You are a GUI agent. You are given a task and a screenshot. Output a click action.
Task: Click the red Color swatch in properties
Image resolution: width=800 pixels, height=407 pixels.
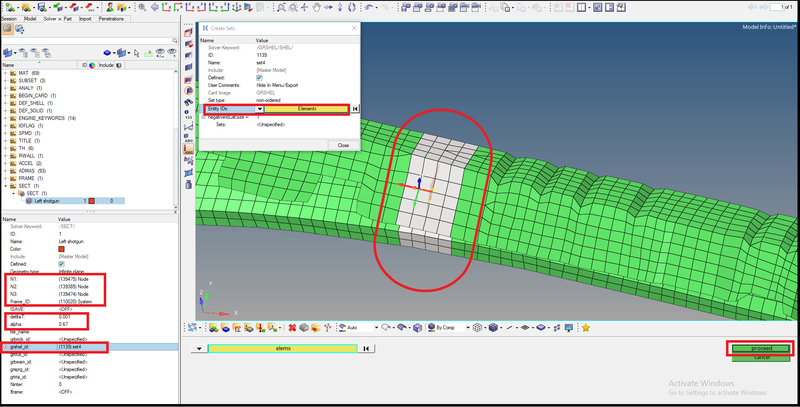[x=61, y=249]
